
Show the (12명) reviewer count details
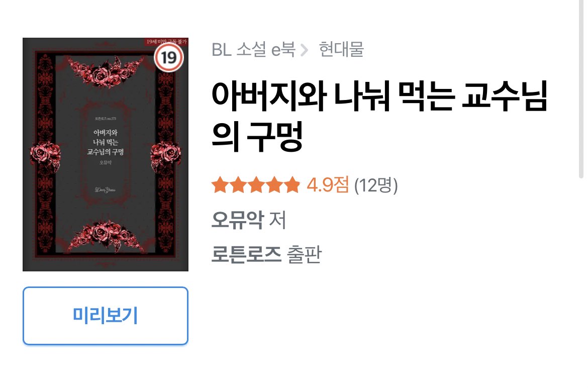click(x=376, y=185)
